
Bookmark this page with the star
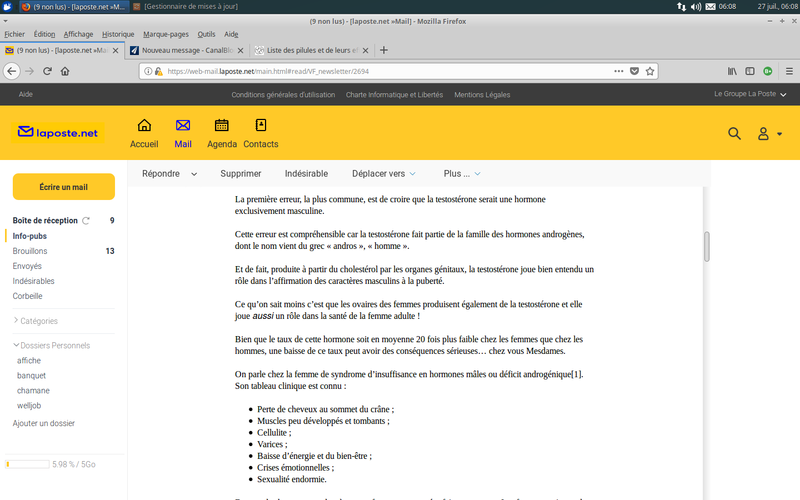click(649, 71)
